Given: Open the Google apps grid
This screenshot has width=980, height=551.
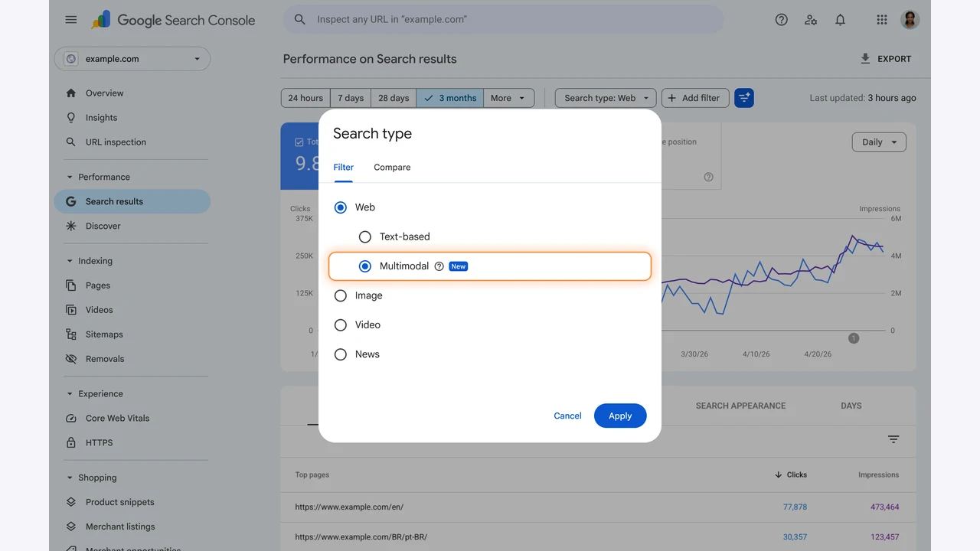Looking at the screenshot, I should (882, 20).
